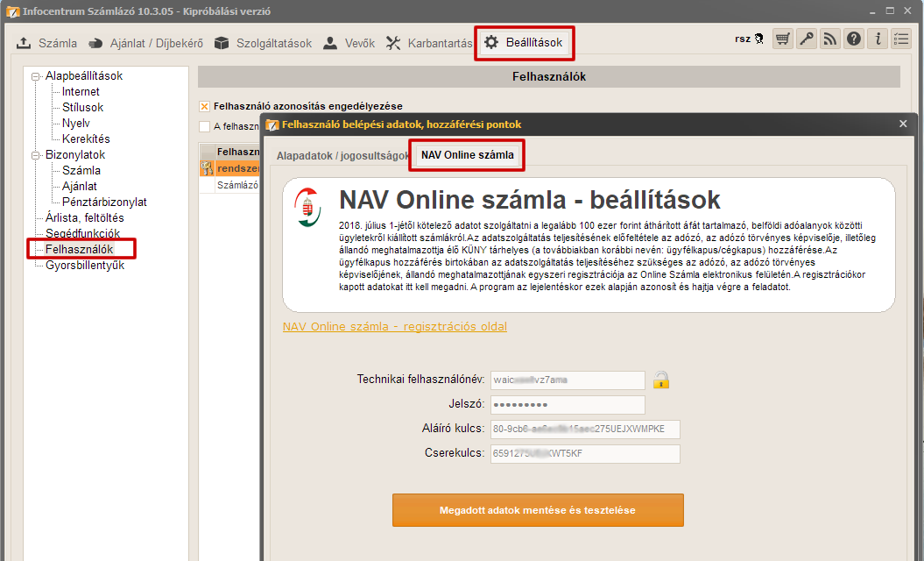
Task: Click Megadott adatok mentése és tesztelése button
Action: (x=538, y=510)
